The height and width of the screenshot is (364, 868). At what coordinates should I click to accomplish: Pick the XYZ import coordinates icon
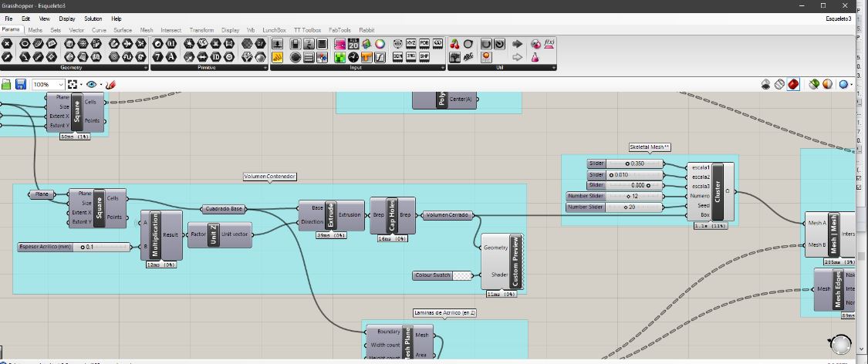410,43
